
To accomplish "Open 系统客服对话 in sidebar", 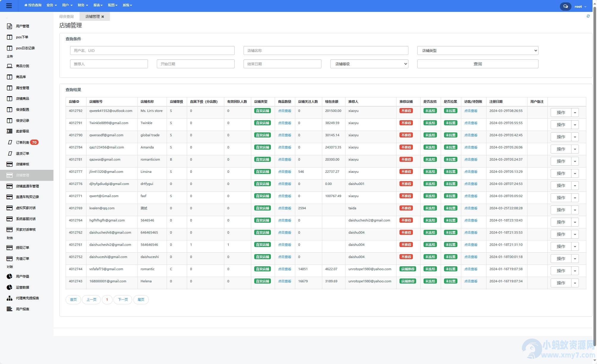I will pos(26,219).
